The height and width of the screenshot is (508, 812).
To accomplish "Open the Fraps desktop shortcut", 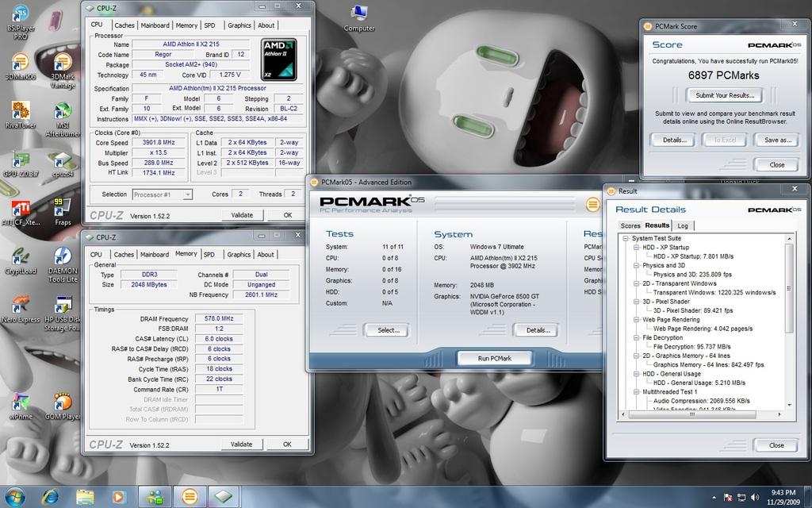I will pos(63,211).
